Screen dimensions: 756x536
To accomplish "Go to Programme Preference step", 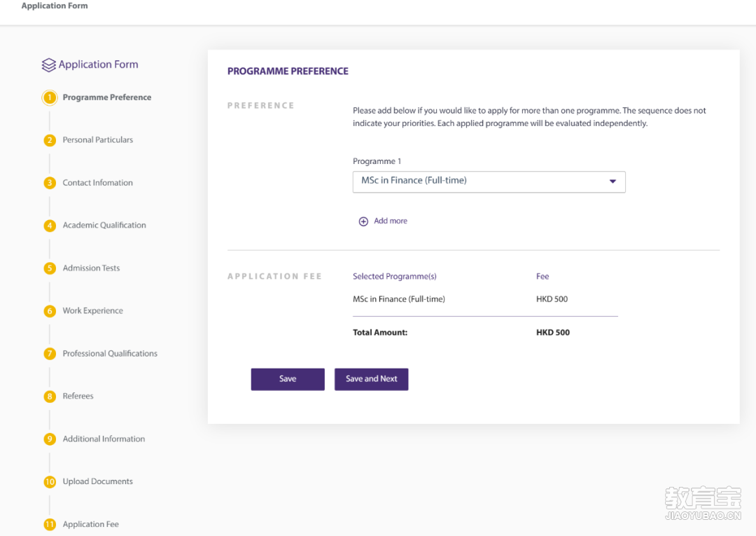I will (x=107, y=97).
